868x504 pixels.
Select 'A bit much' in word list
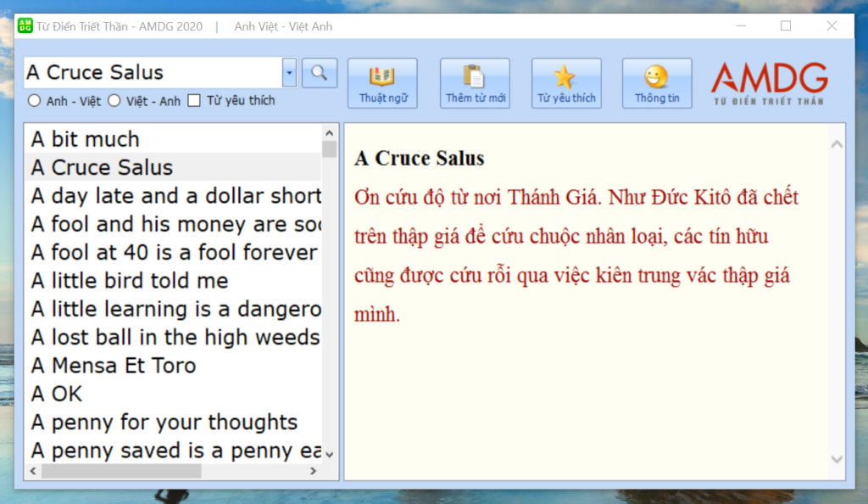click(x=85, y=139)
